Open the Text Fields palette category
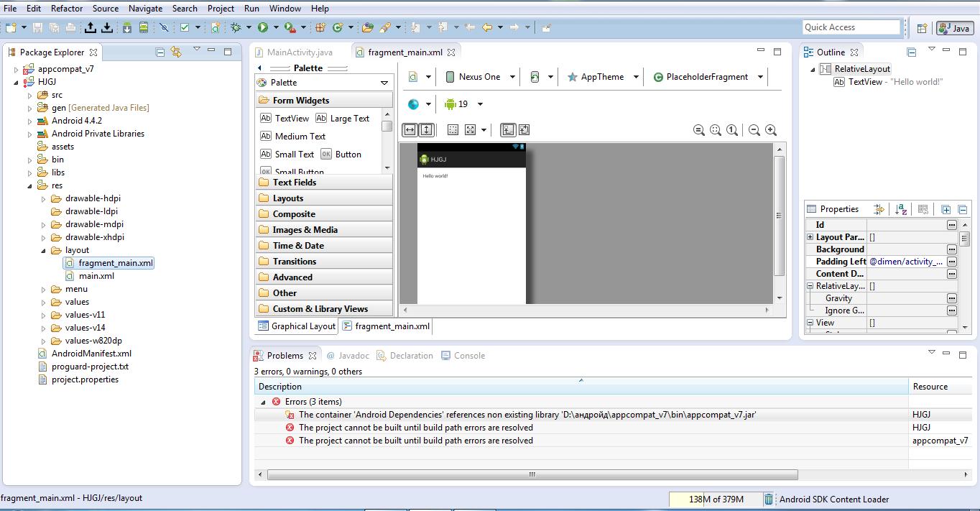The width and height of the screenshot is (980, 511). 324,183
